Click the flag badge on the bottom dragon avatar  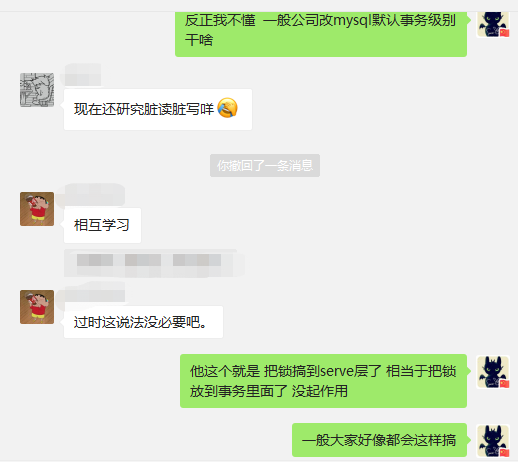tap(504, 453)
